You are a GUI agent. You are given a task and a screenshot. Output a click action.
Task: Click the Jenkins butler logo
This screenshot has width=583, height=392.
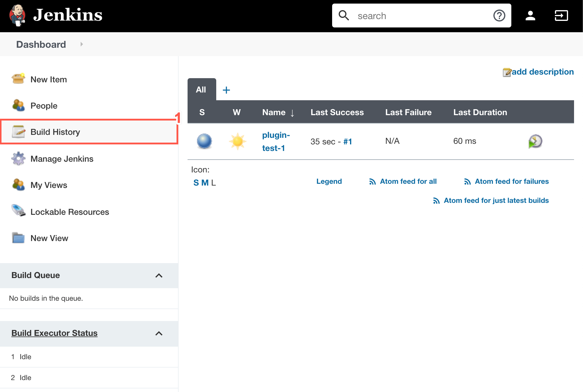tap(17, 15)
